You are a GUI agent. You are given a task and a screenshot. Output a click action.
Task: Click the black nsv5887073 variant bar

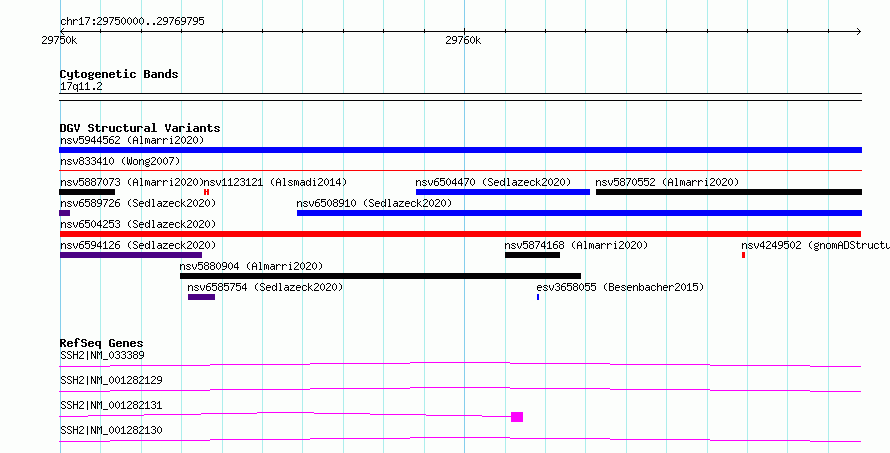(x=87, y=192)
